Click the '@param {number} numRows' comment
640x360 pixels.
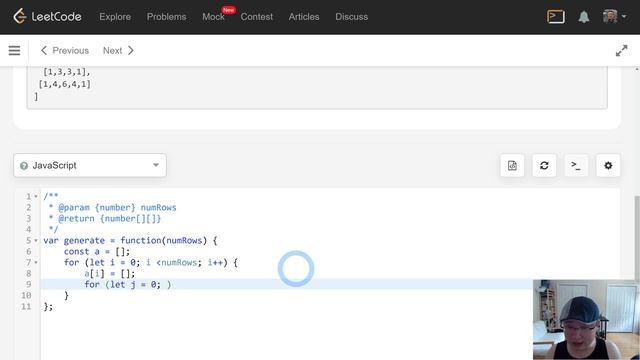pos(117,208)
